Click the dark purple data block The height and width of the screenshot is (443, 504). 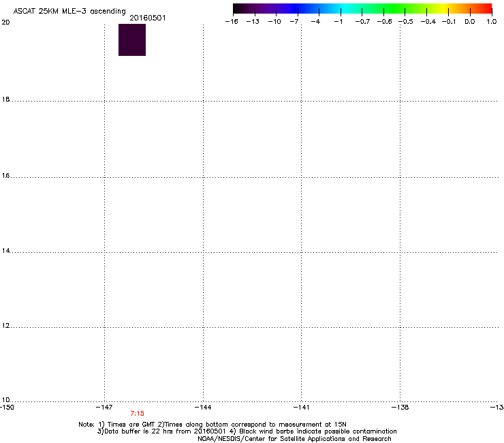(x=132, y=40)
